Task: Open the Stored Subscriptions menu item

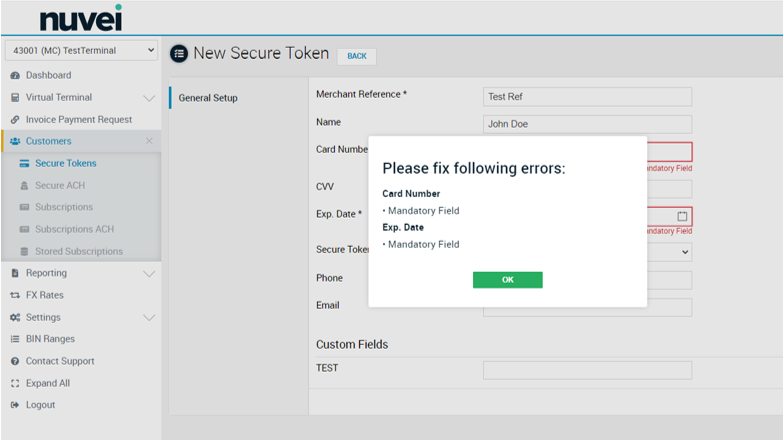Action: click(x=78, y=252)
